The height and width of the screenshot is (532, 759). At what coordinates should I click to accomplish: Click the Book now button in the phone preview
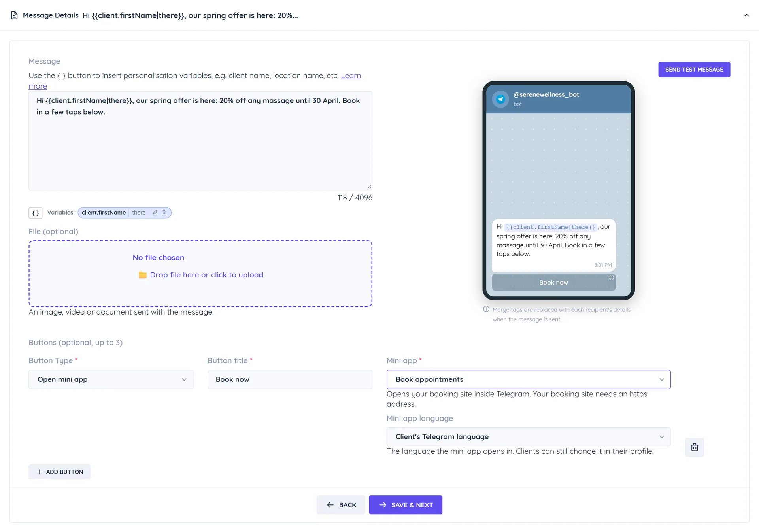[x=553, y=283]
